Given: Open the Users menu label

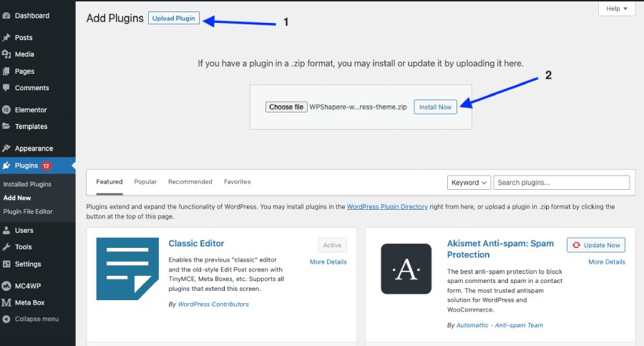Looking at the screenshot, I should point(24,231).
